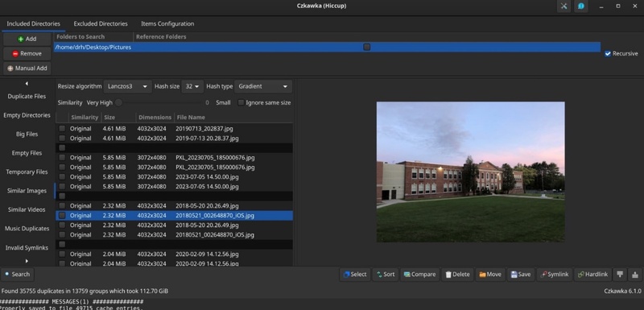The image size is (644, 310).
Task: Click the Delete button
Action: (457, 275)
